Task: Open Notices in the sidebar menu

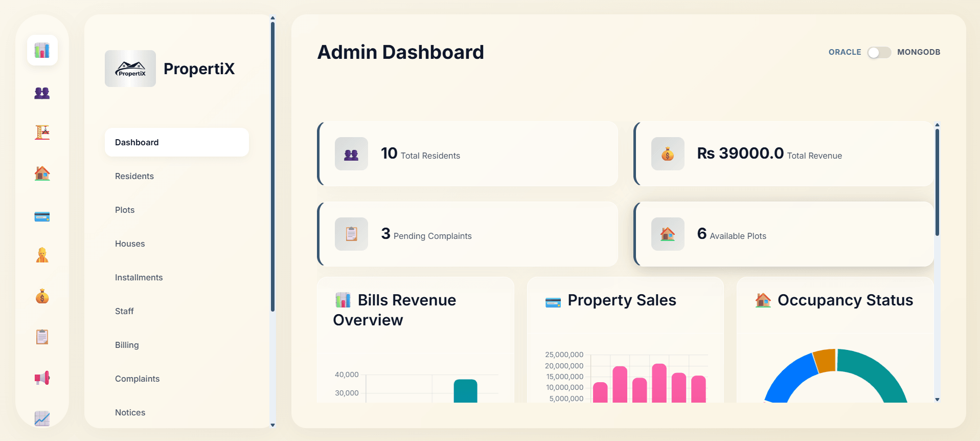Action: (177, 412)
